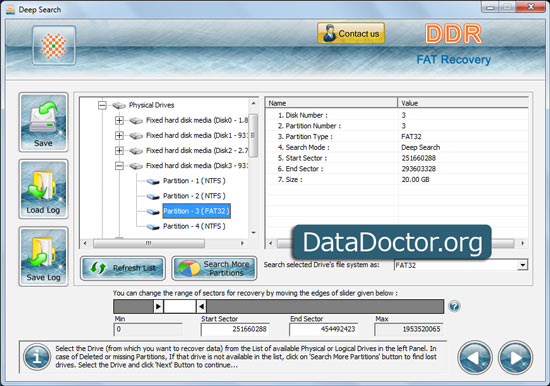
Task: Click the Refresh List button
Action: pyautogui.click(x=123, y=268)
